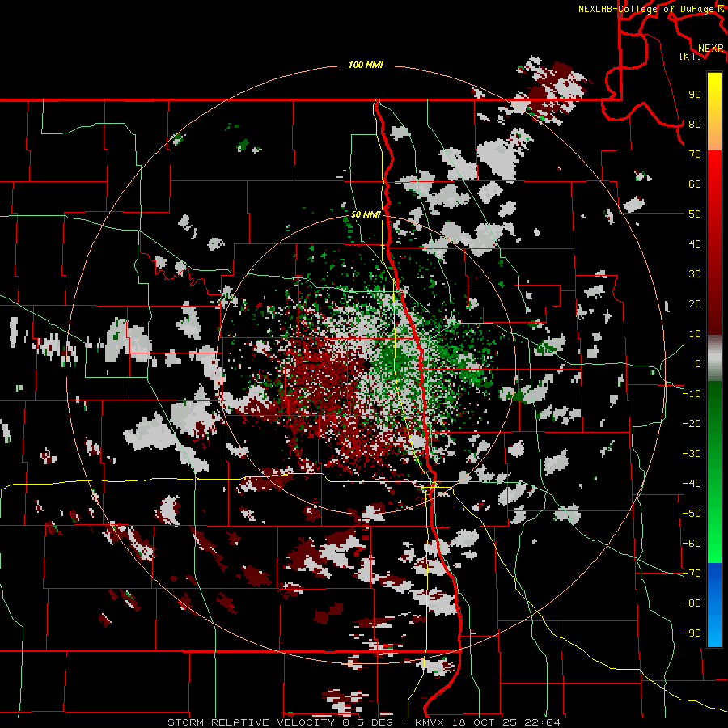Viewport: 728px width, 728px height.
Task: Click the 20 value on the velocity scale
Action: point(695,304)
